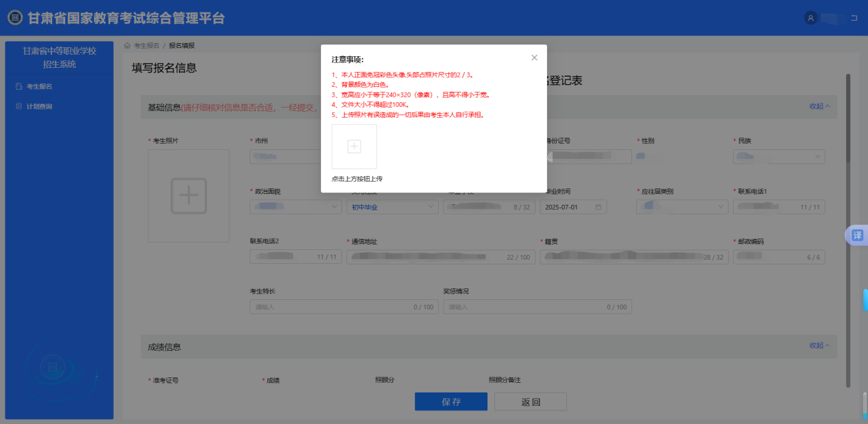
Task: Click the platform logo emblem
Action: coord(15,18)
